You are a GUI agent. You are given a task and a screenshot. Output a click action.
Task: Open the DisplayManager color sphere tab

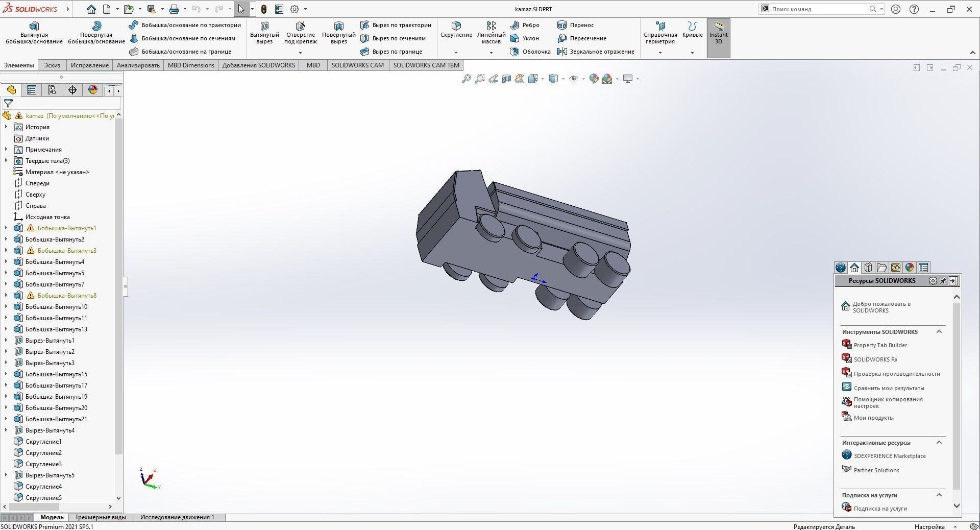click(x=93, y=90)
